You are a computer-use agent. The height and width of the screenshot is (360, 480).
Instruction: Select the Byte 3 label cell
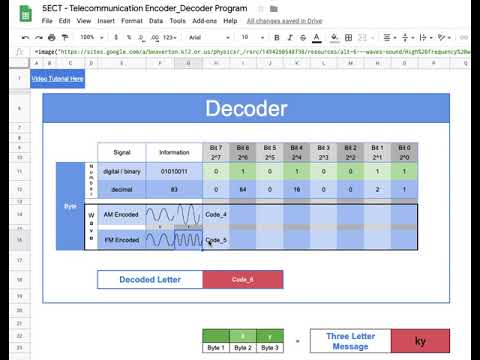pos(270,348)
